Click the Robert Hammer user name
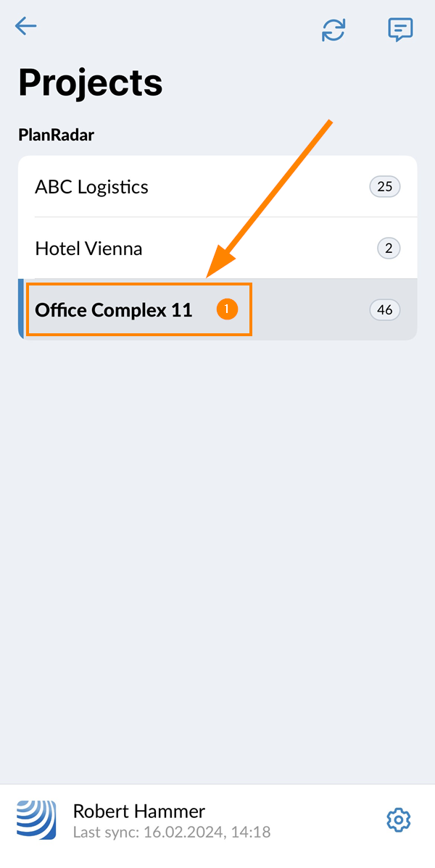 click(x=139, y=811)
